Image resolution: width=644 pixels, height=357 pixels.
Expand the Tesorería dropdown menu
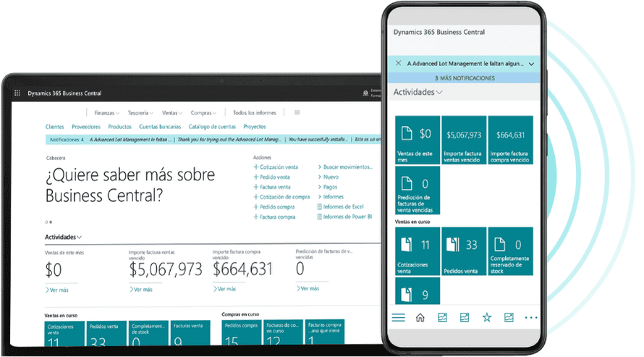tap(140, 113)
